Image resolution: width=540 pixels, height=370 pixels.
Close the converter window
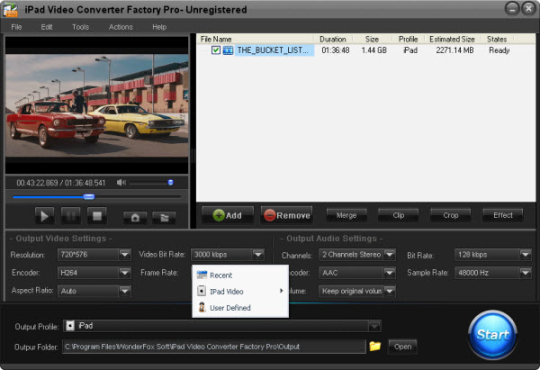pos(528,8)
